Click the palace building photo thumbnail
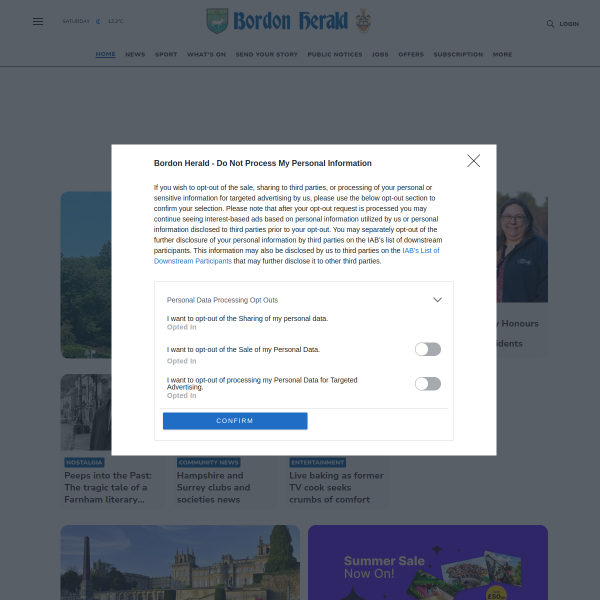 (180, 562)
